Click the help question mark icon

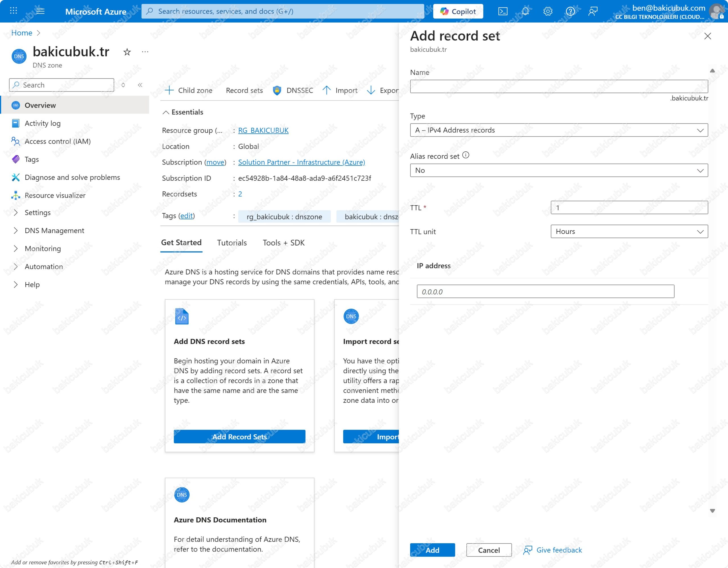pos(570,11)
